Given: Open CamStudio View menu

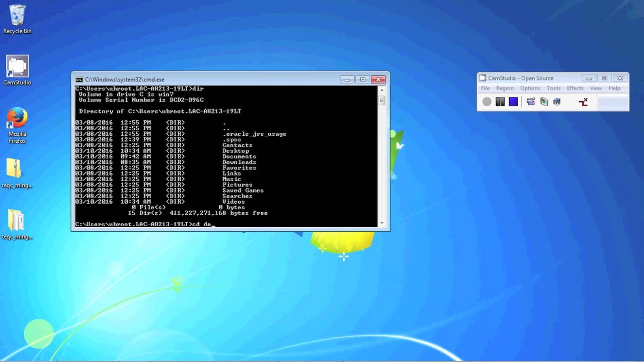Looking at the screenshot, I should [x=596, y=88].
